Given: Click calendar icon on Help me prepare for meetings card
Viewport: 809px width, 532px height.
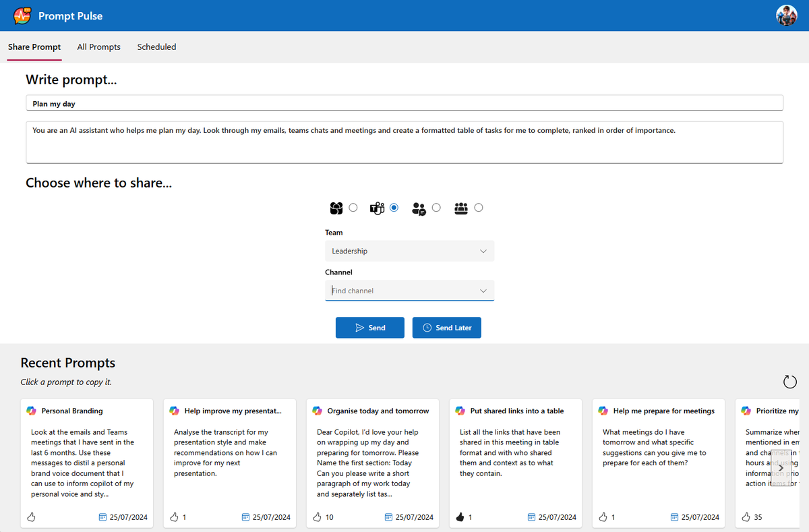Looking at the screenshot, I should tap(674, 517).
